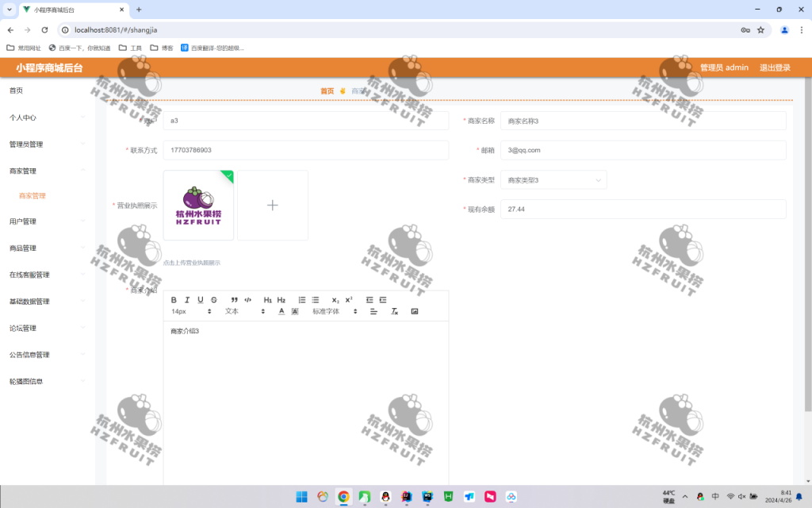The image size is (812, 508).
Task: Toggle underline formatting
Action: click(200, 300)
